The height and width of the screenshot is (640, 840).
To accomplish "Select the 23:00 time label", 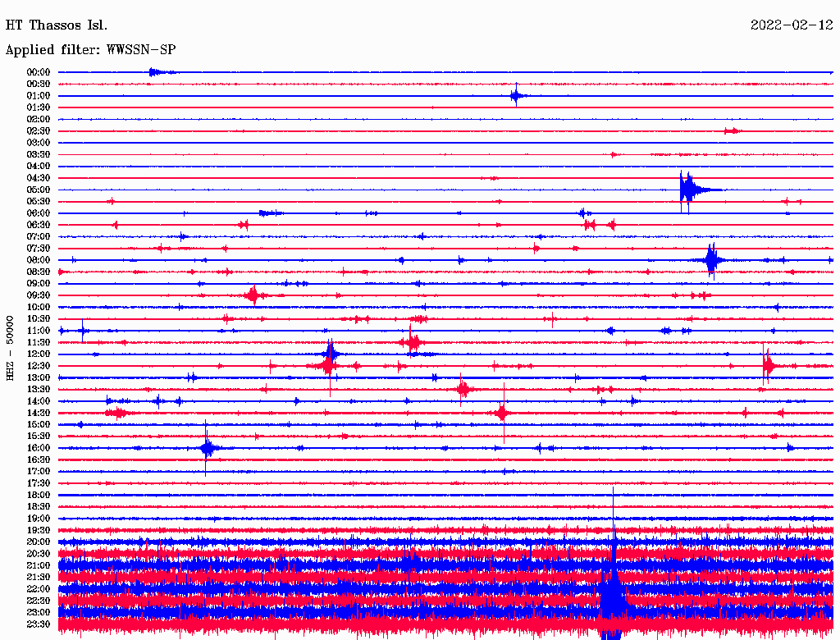I will click(38, 613).
